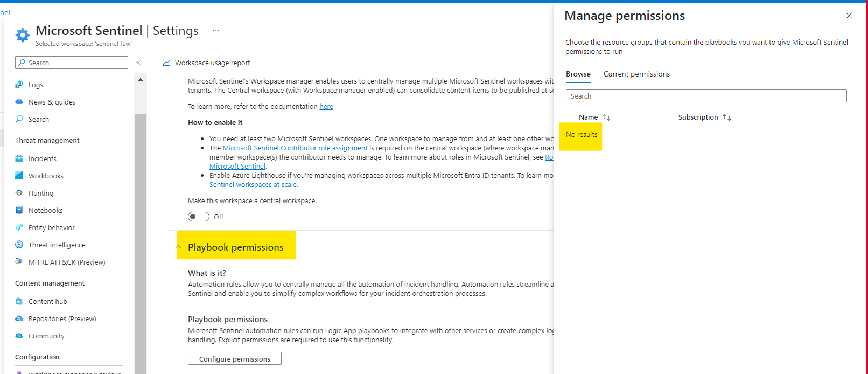Click the Content hub icon
The image size is (868, 374).
coord(19,301)
